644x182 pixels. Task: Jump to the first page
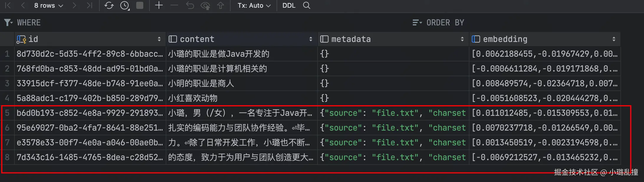click(x=8, y=6)
